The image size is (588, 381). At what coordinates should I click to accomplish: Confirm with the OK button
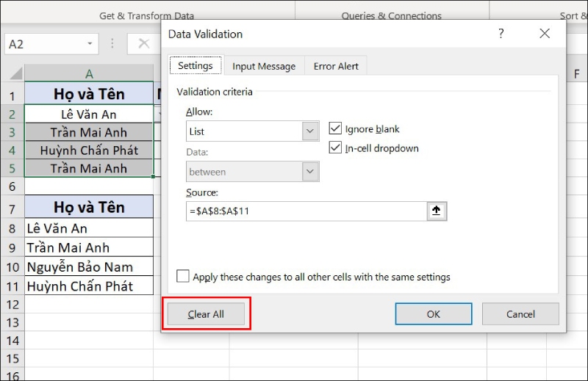pos(434,314)
